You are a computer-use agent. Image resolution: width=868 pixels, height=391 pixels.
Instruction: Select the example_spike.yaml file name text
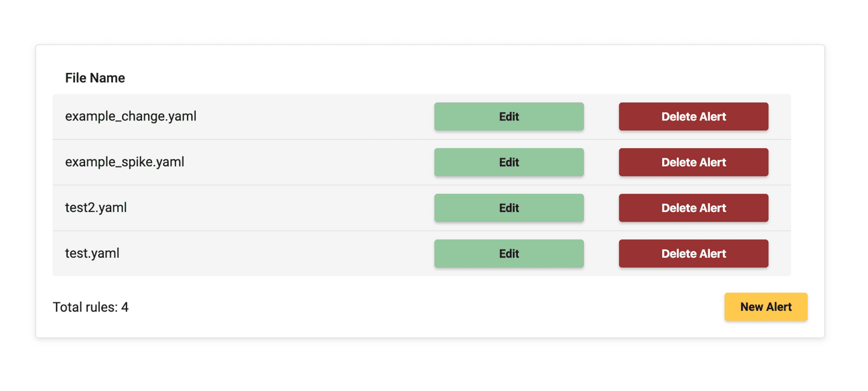tap(124, 162)
